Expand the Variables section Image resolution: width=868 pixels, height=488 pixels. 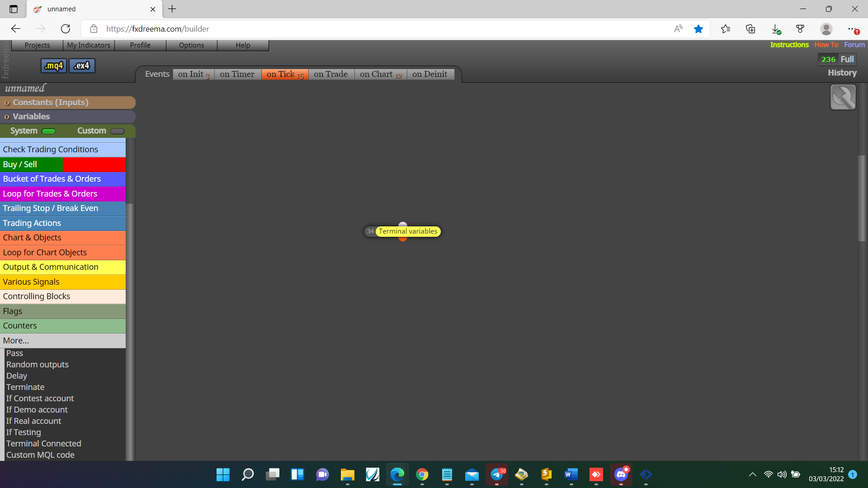68,117
